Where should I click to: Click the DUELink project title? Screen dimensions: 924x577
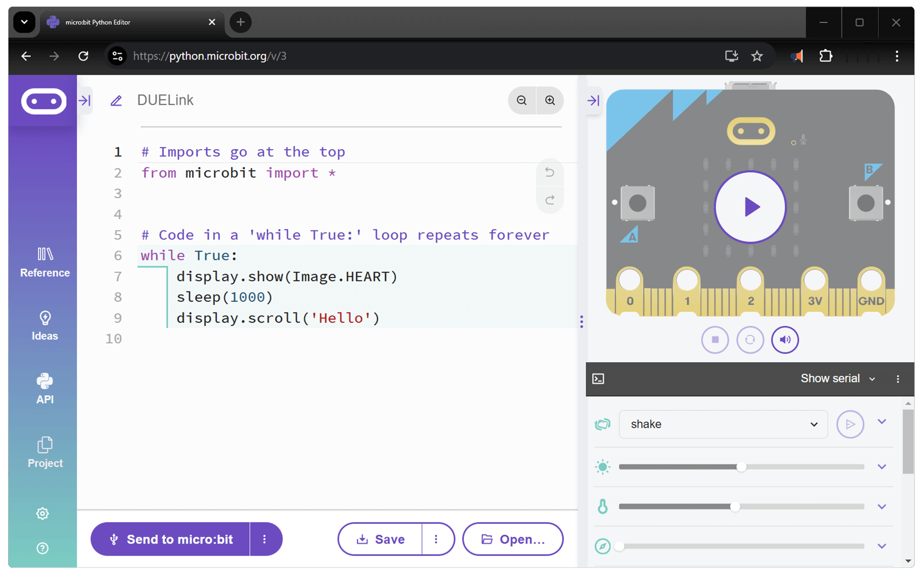point(166,100)
